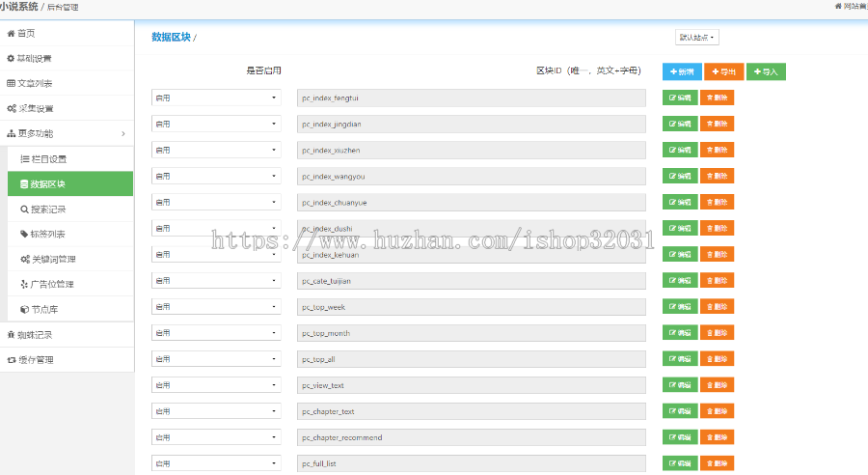Edit the pc_index_chuanyue block
868x475 pixels.
(680, 202)
